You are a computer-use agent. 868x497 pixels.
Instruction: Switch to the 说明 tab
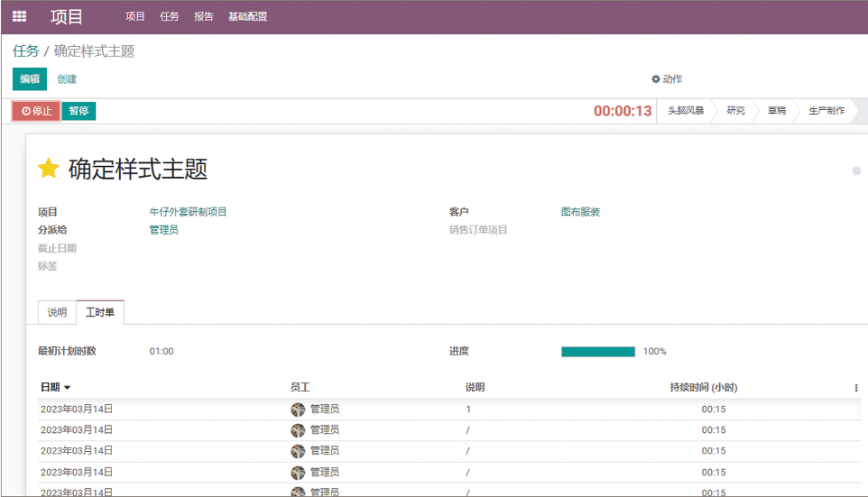click(57, 312)
